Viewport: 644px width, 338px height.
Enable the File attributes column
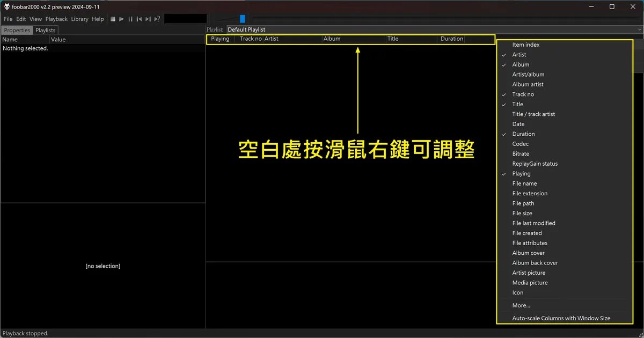coord(565,243)
